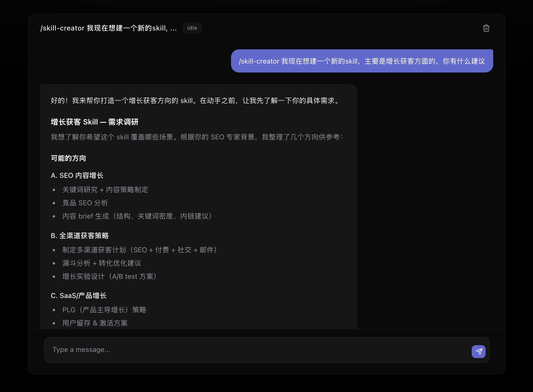Select the 内容 brief 生成 bullet item
The height and width of the screenshot is (392, 533).
point(137,216)
